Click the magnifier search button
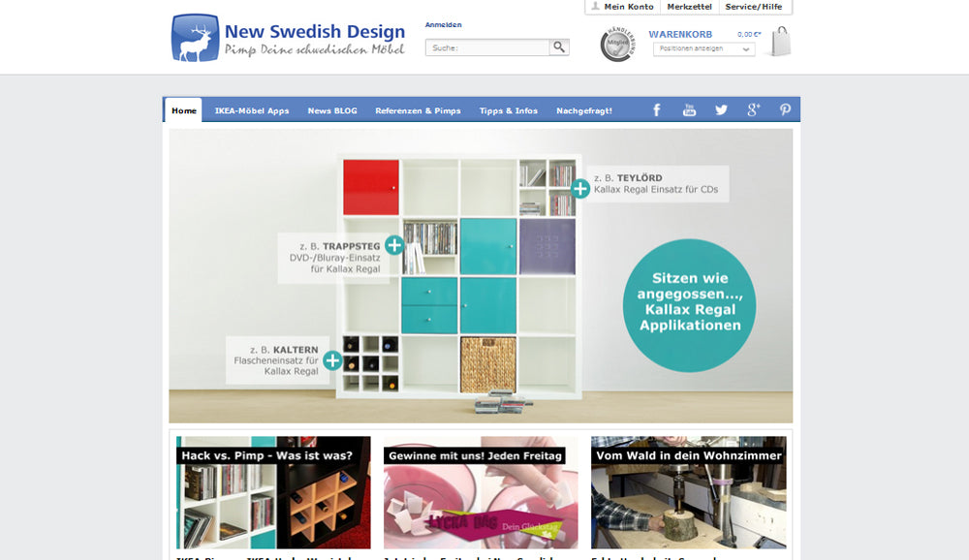The image size is (969, 560). tap(559, 47)
